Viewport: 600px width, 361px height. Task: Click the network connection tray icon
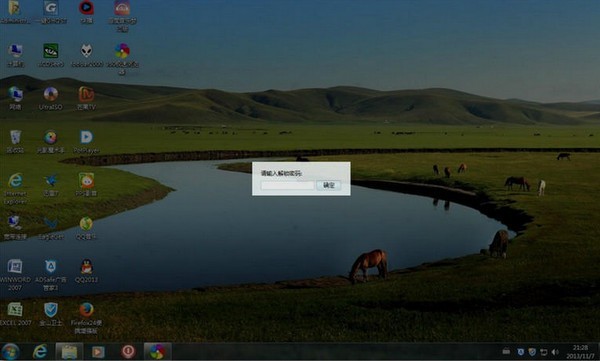click(x=543, y=352)
